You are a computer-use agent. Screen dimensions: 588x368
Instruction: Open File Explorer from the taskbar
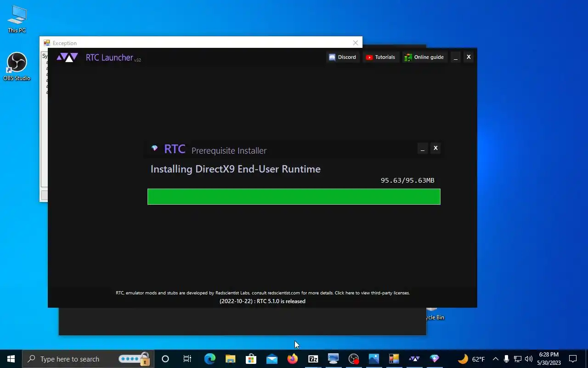coord(230,359)
